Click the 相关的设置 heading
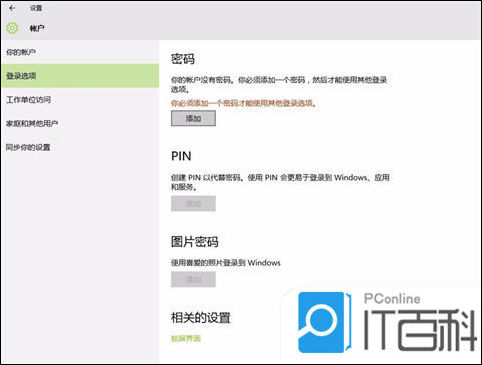 click(201, 317)
